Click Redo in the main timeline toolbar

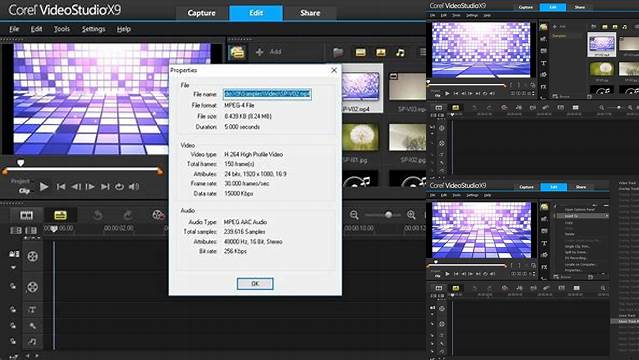click(128, 215)
